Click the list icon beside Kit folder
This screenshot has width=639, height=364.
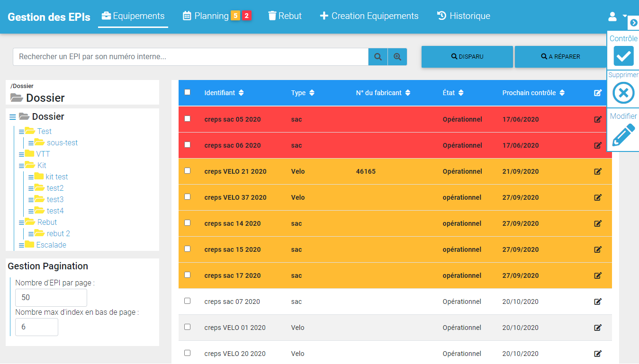(x=22, y=166)
